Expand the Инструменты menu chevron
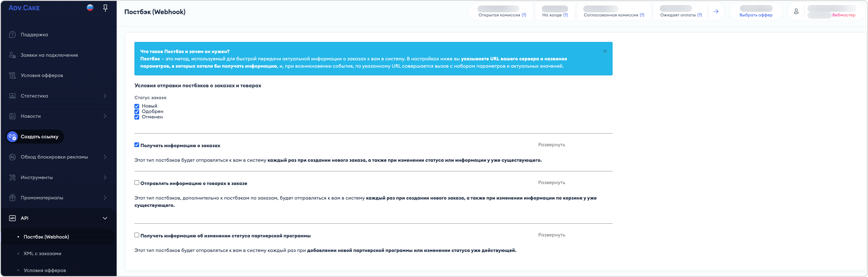 [x=105, y=178]
